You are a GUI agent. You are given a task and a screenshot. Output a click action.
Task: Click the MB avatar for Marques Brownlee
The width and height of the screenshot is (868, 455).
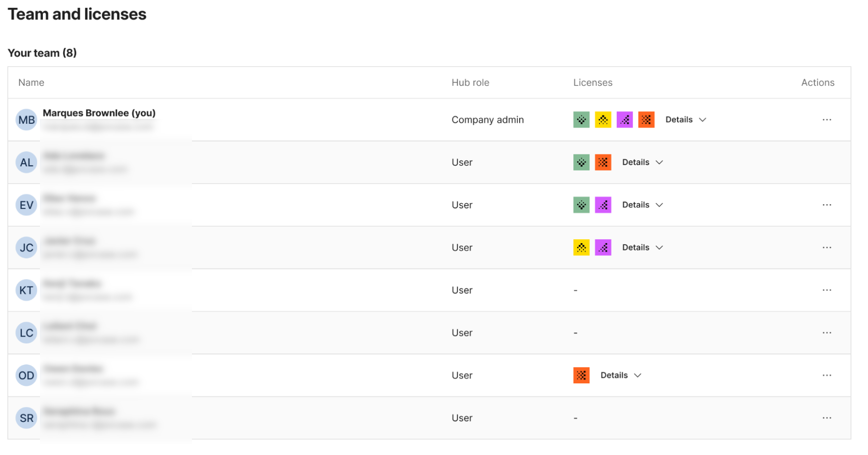(x=26, y=119)
